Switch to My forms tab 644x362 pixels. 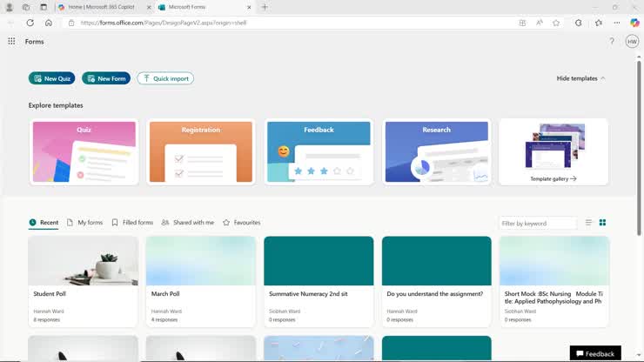[84, 222]
